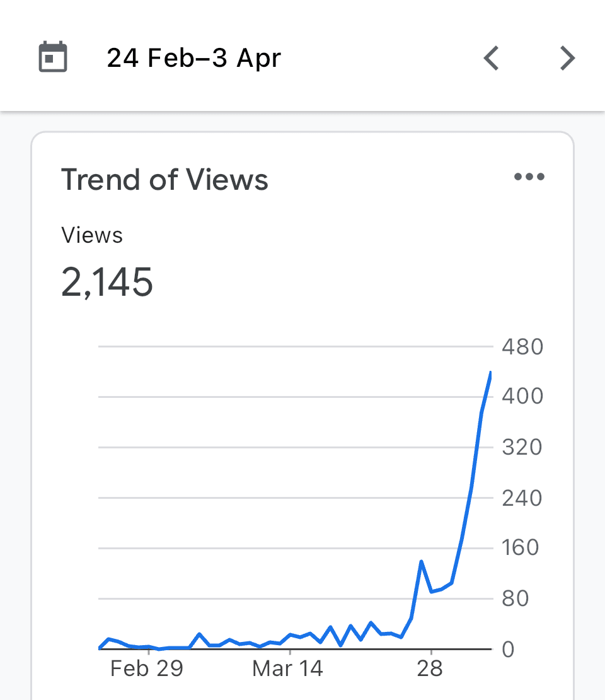Image resolution: width=605 pixels, height=700 pixels.
Task: Click the line's peak near 440 views
Action: 490,372
